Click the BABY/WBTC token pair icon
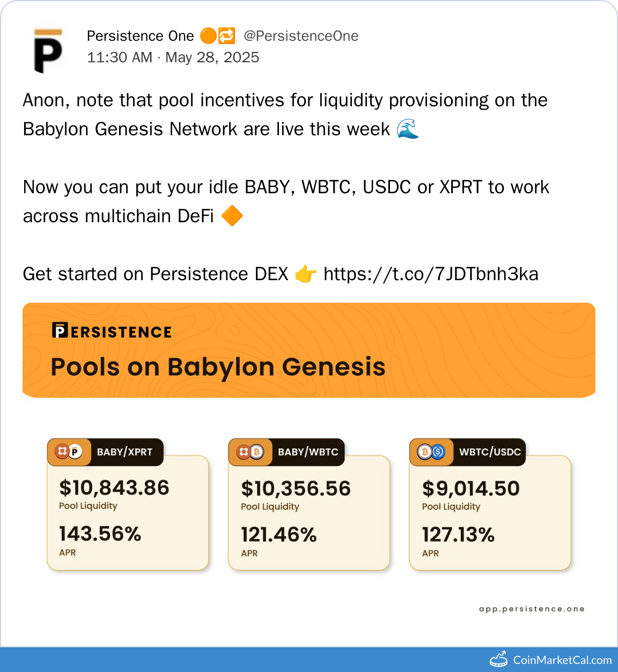The image size is (618, 672). click(x=250, y=452)
